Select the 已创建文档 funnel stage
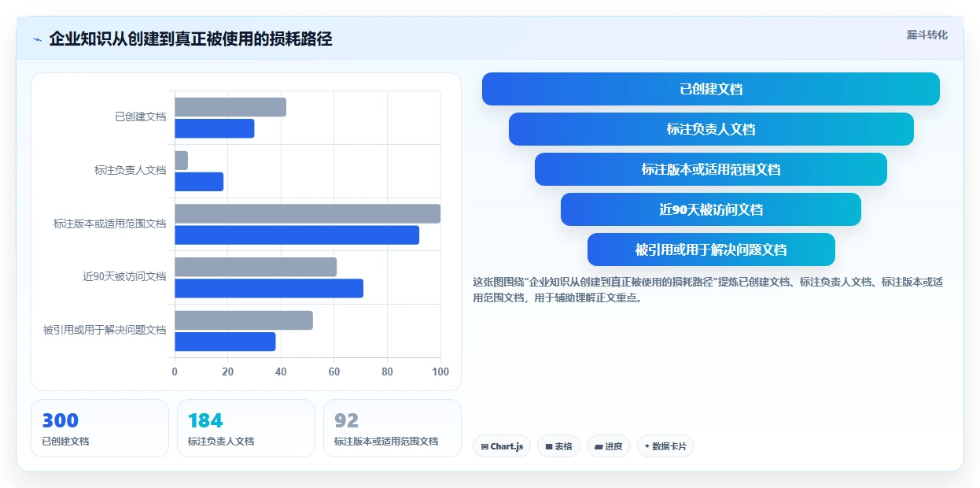The width and height of the screenshot is (980, 488). tap(711, 89)
